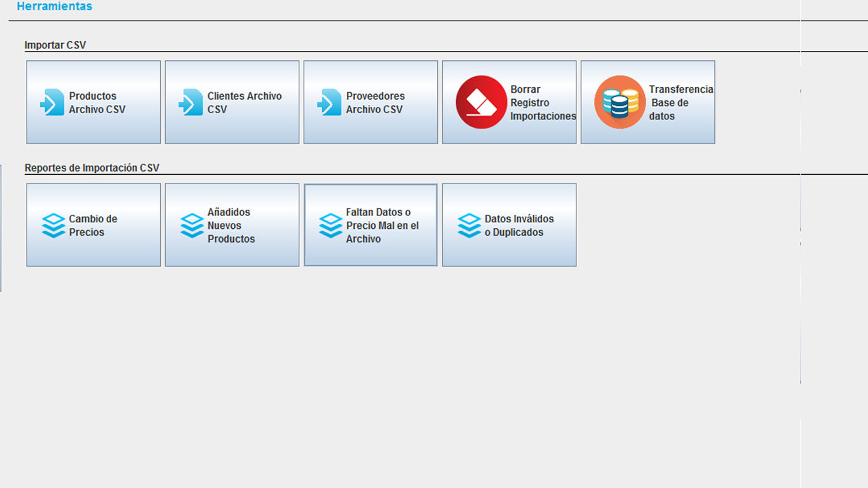Click the layers icon beside Faltan Datos
Viewport: 868px width, 488px height.
(330, 226)
